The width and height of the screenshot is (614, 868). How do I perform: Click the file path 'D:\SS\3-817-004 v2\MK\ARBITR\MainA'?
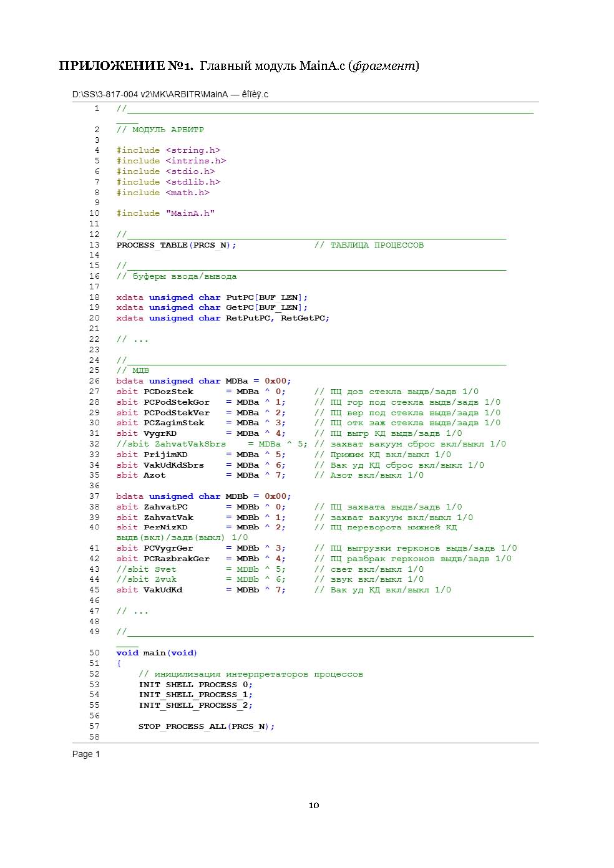click(150, 94)
